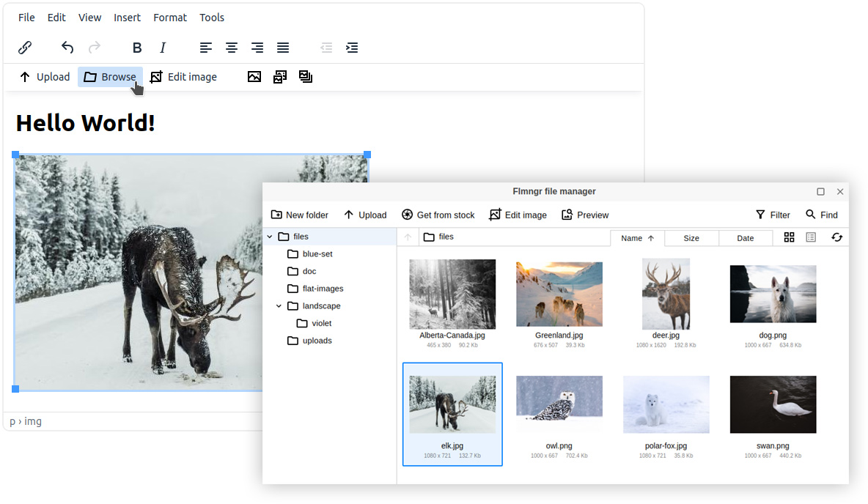Click the insert link icon in editor toolbar

coord(25,48)
